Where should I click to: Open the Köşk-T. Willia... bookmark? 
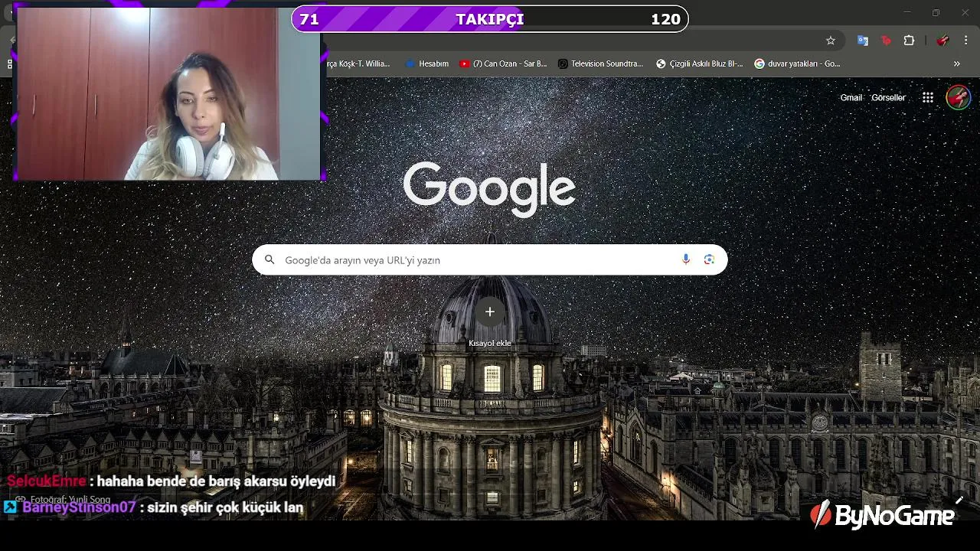358,64
